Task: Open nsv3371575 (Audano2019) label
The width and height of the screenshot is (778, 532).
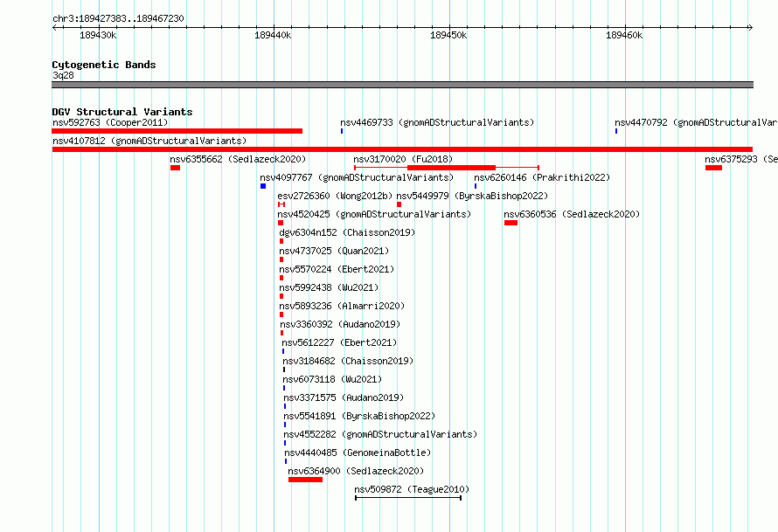Action: coord(344,397)
